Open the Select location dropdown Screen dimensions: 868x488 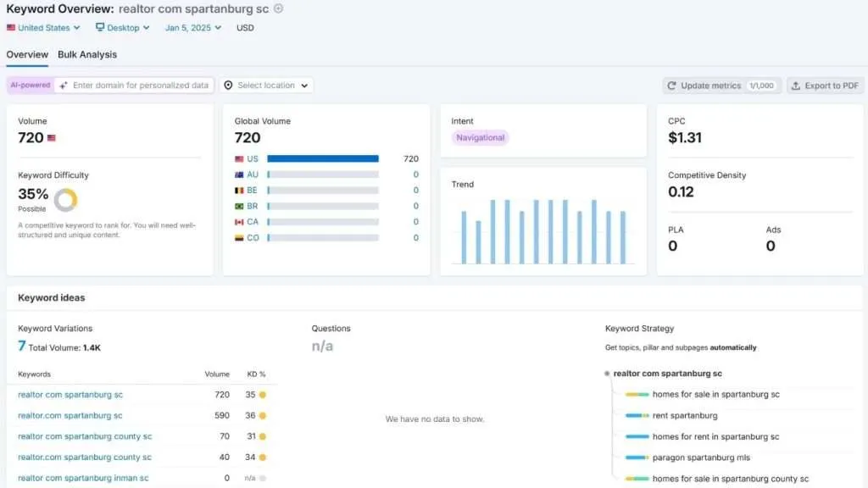click(x=266, y=86)
